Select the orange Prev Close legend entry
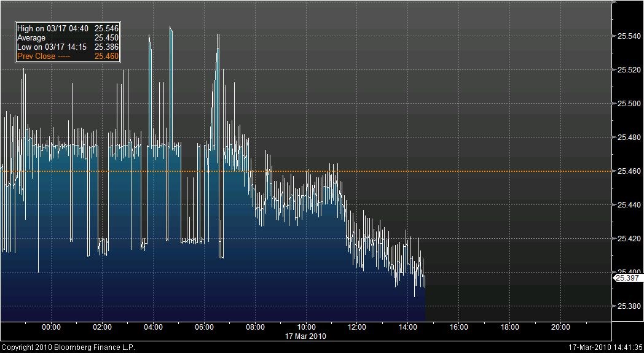This screenshot has height=353, width=644. tap(68, 56)
